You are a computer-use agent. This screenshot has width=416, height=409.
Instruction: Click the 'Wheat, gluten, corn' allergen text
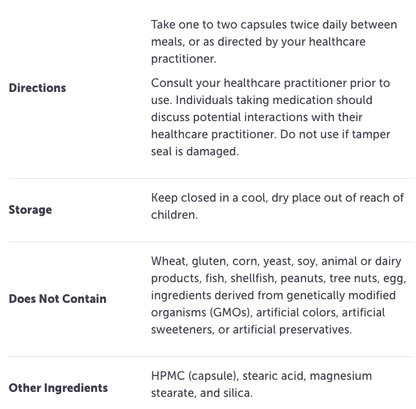(279, 295)
